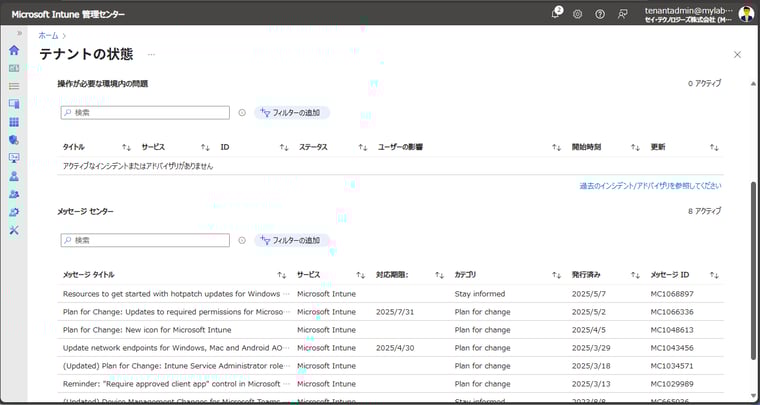Sort incidents by ID column

click(x=284, y=147)
